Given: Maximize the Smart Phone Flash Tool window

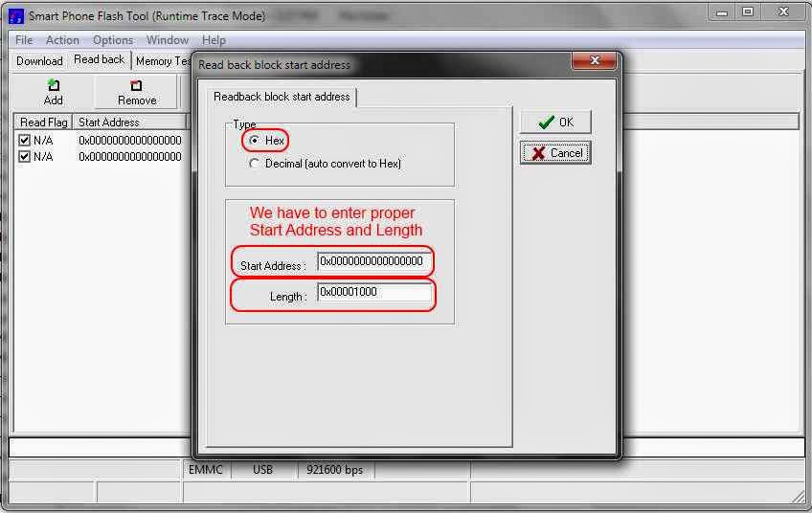Looking at the screenshot, I should coord(748,11).
